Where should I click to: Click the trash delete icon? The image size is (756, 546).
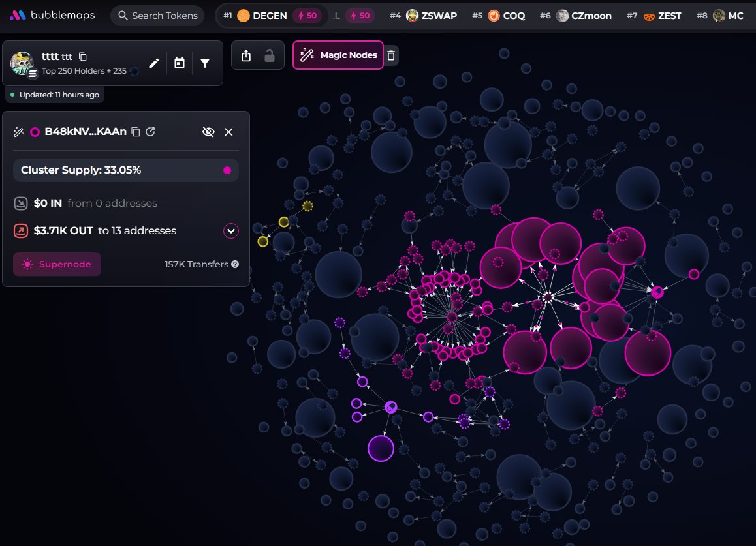[x=391, y=55]
